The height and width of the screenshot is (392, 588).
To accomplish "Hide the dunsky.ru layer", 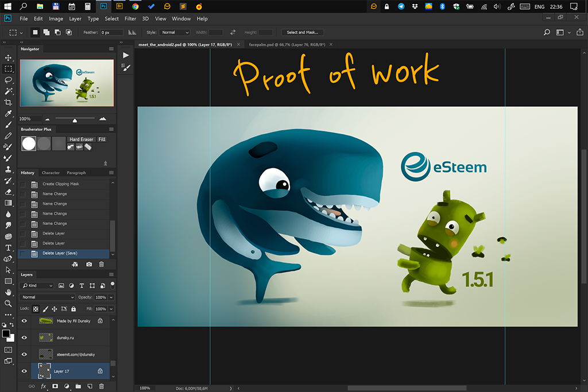I will pos(24,337).
